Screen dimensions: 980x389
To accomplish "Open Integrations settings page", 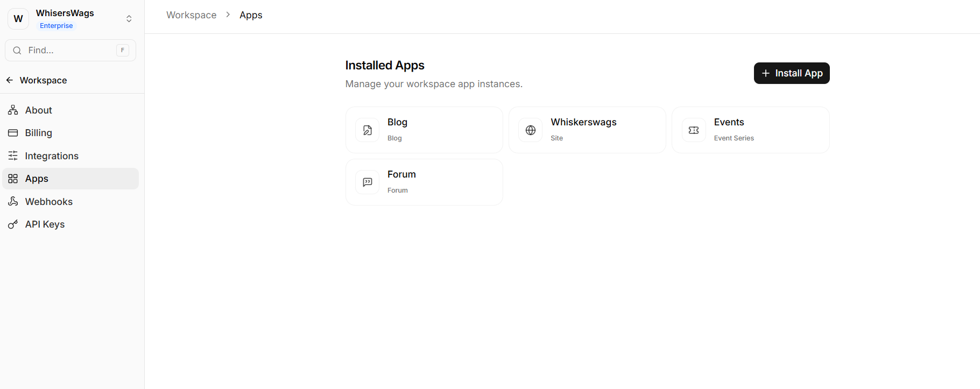I will point(52,156).
